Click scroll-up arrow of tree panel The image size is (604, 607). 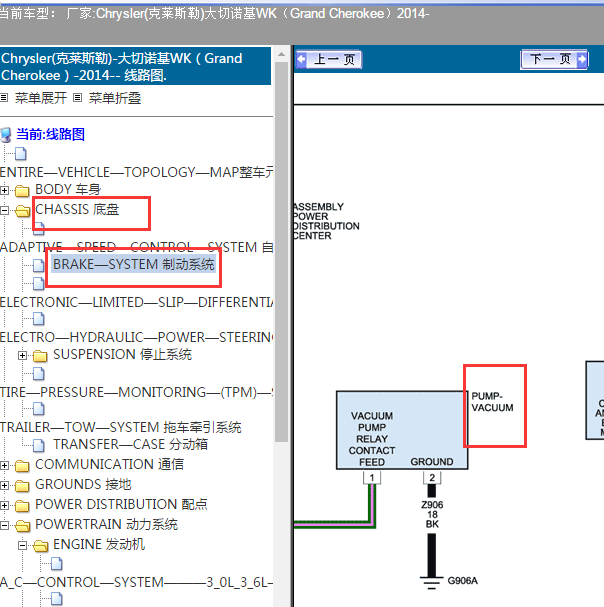pos(281,55)
